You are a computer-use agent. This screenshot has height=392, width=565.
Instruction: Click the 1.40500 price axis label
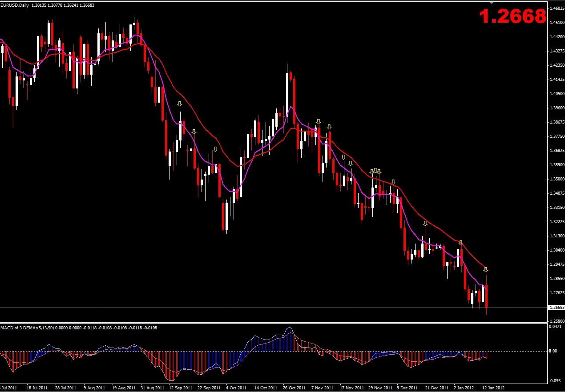[557, 94]
